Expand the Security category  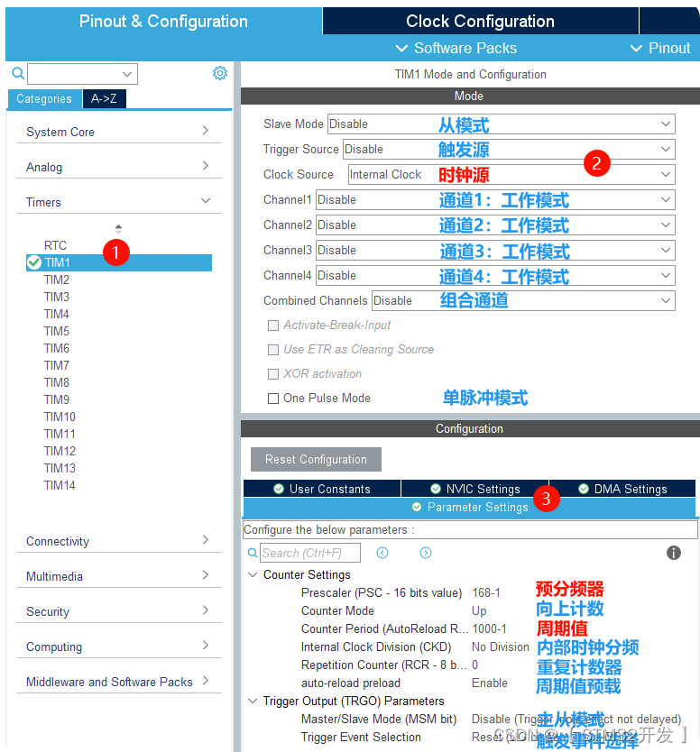[x=118, y=611]
